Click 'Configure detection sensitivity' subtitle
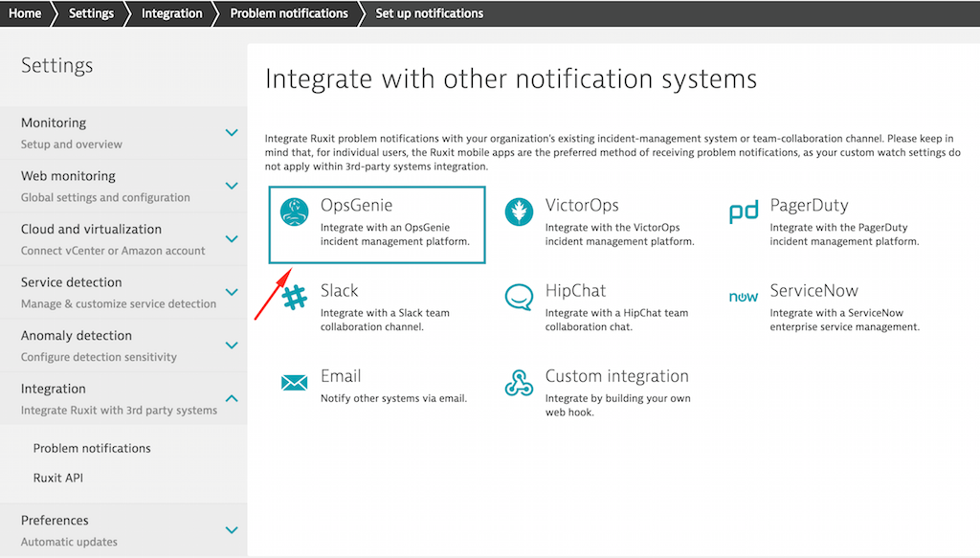 (x=99, y=357)
